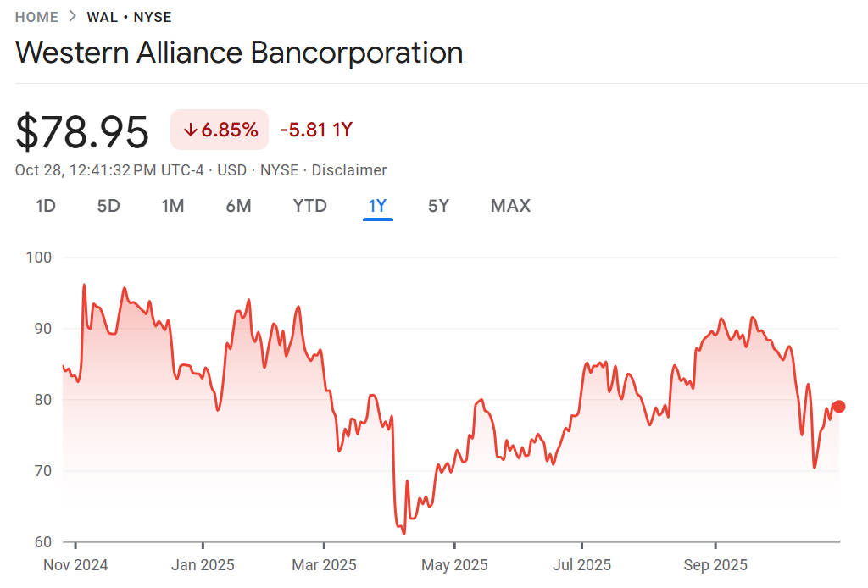
Task: Click the breadcrumb chevron arrow icon
Action: [73, 17]
